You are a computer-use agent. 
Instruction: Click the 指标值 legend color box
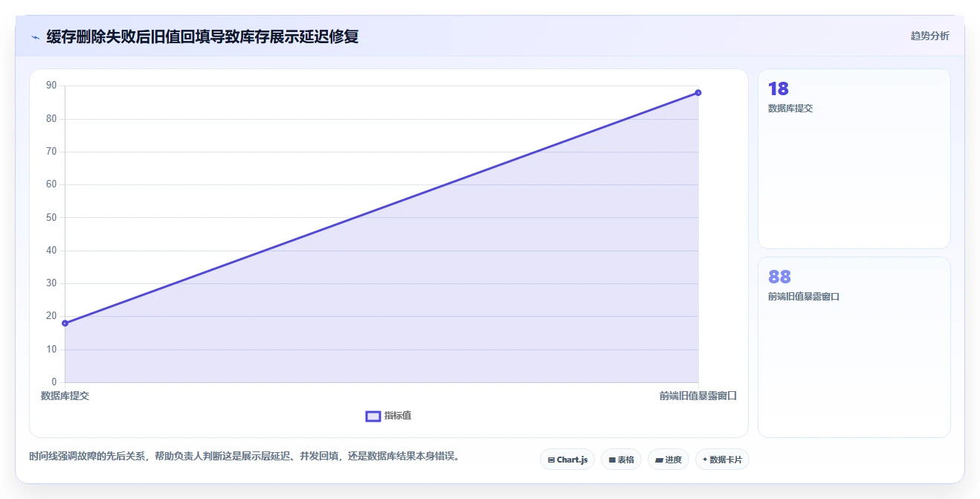click(x=373, y=416)
